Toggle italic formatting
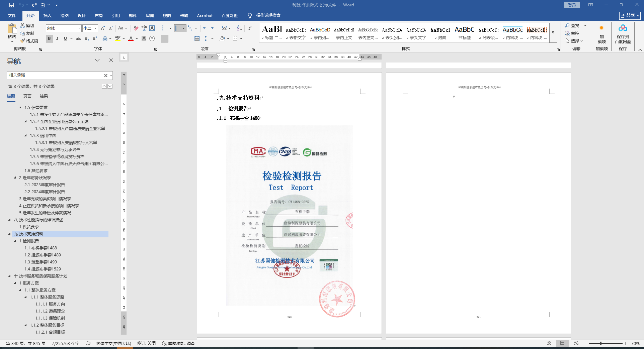 [57, 38]
